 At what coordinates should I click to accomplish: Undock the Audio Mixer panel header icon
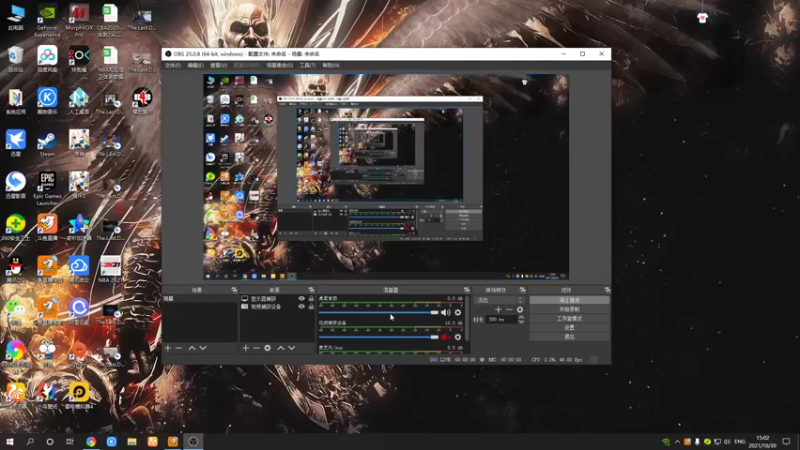(466, 290)
